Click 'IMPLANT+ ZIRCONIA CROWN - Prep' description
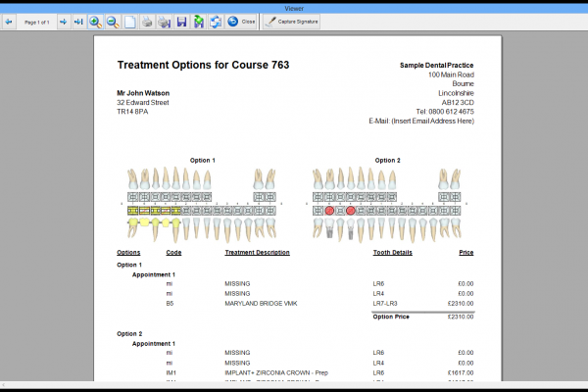 (276, 372)
